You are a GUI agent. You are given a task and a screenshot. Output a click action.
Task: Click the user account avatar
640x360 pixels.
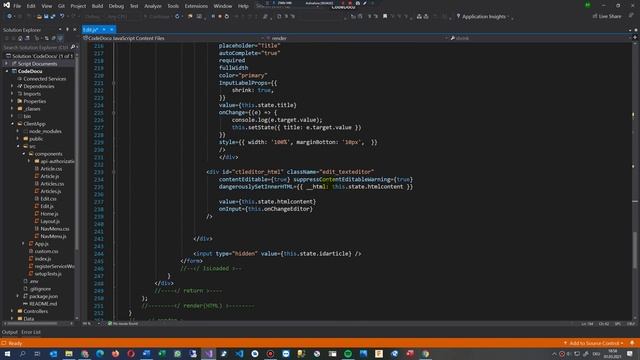pyautogui.click(x=587, y=5)
